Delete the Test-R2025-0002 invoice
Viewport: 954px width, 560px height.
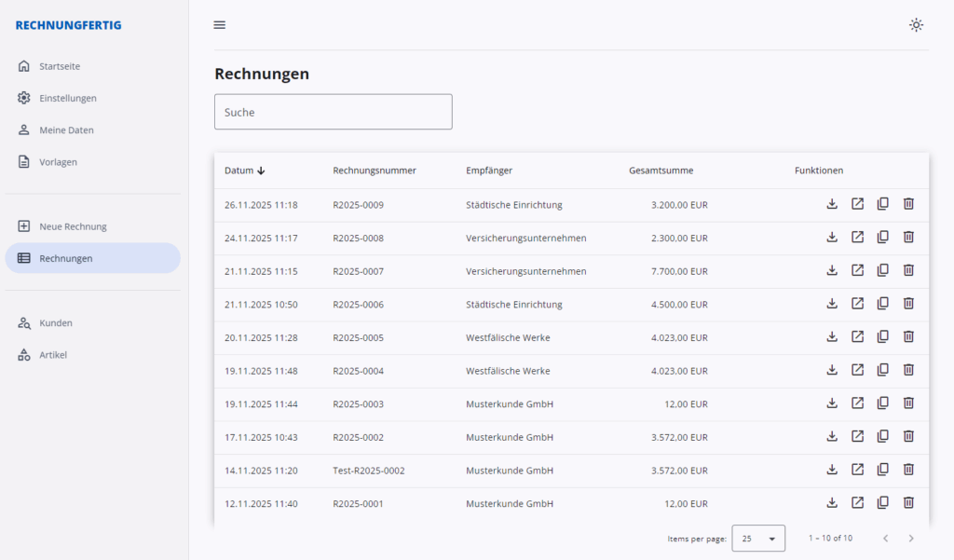(908, 470)
